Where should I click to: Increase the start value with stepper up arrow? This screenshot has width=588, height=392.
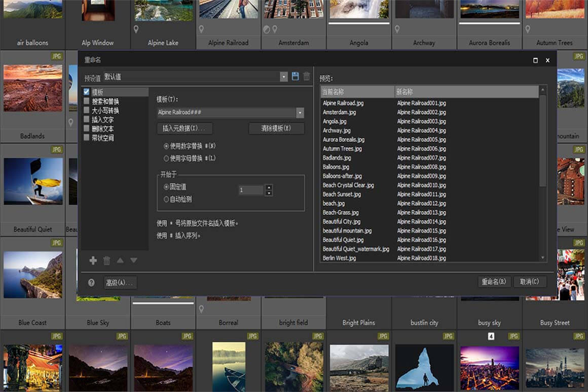(x=268, y=187)
